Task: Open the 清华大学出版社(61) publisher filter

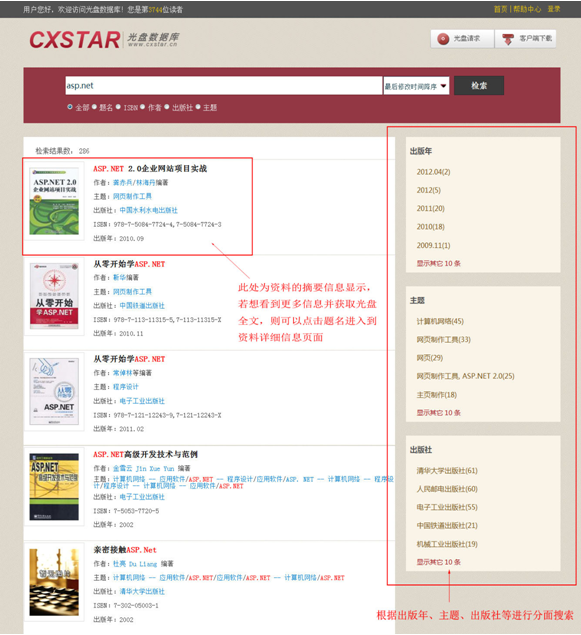Action: 447,471
